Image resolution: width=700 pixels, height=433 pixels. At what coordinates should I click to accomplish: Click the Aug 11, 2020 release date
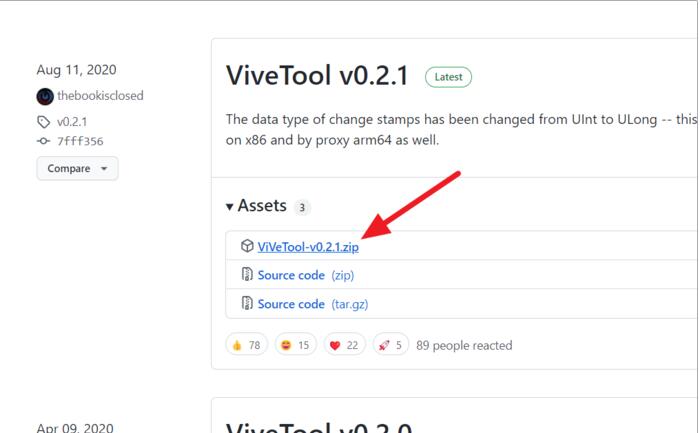click(76, 70)
